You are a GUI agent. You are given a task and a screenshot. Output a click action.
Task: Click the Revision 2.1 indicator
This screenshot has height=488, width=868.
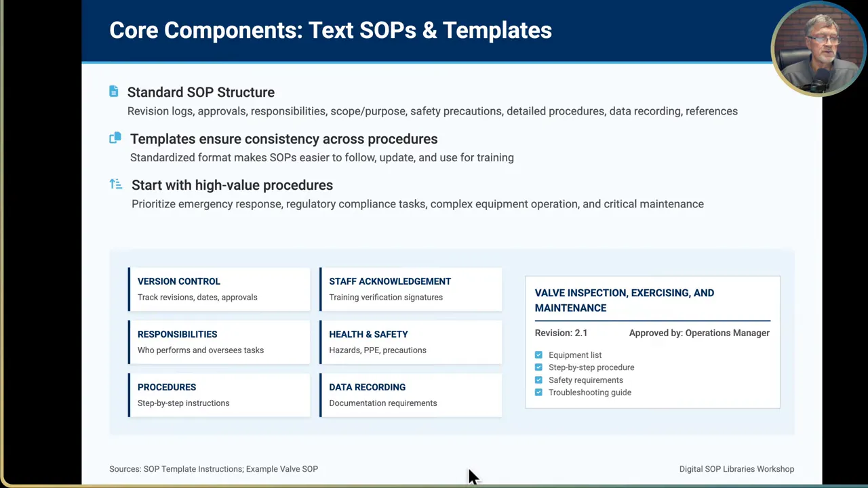pos(561,333)
